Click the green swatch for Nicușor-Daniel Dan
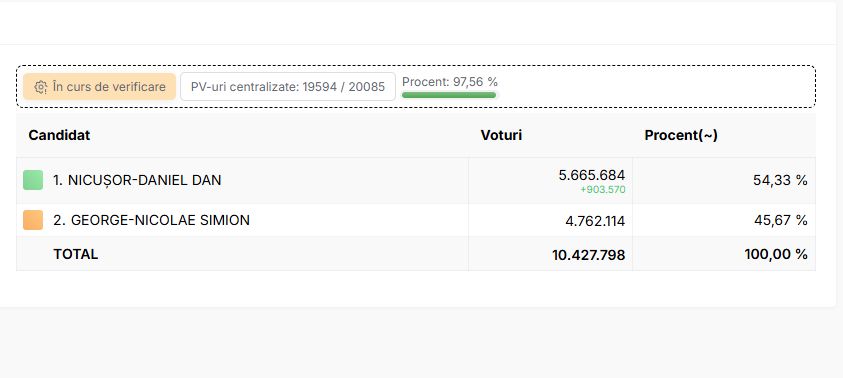 pos(33,180)
